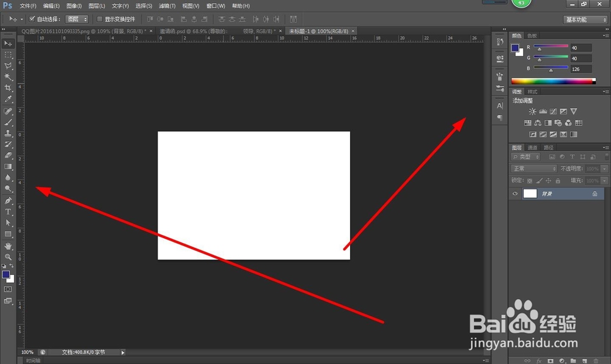Select the Blur tool
Image resolution: width=611 pixels, height=364 pixels.
point(8,177)
